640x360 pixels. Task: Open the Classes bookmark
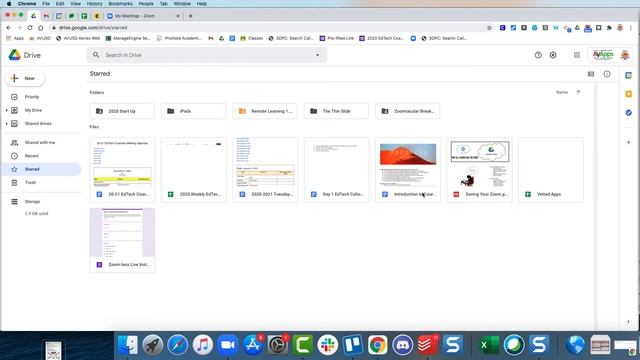(x=251, y=38)
